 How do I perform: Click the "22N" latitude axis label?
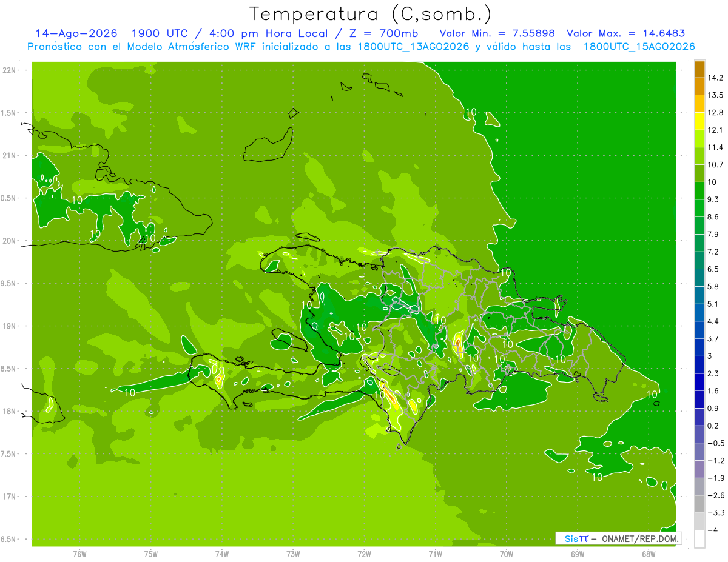click(x=9, y=70)
